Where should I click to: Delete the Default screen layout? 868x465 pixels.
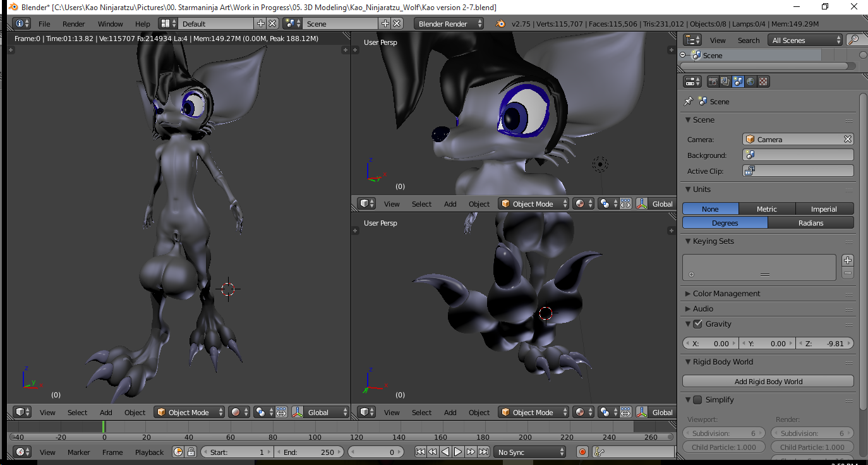(272, 23)
